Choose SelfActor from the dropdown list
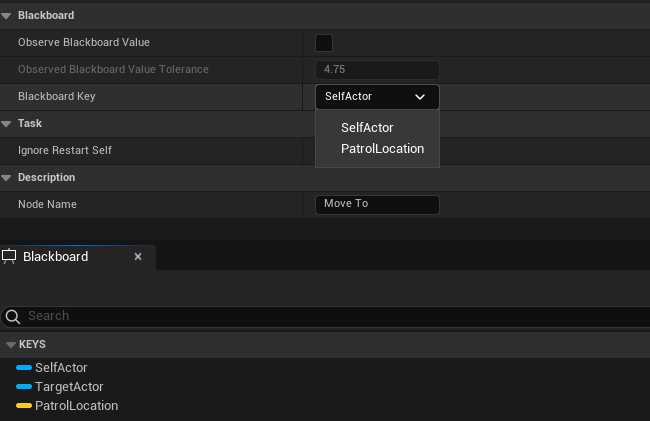The image size is (650, 421). (367, 128)
